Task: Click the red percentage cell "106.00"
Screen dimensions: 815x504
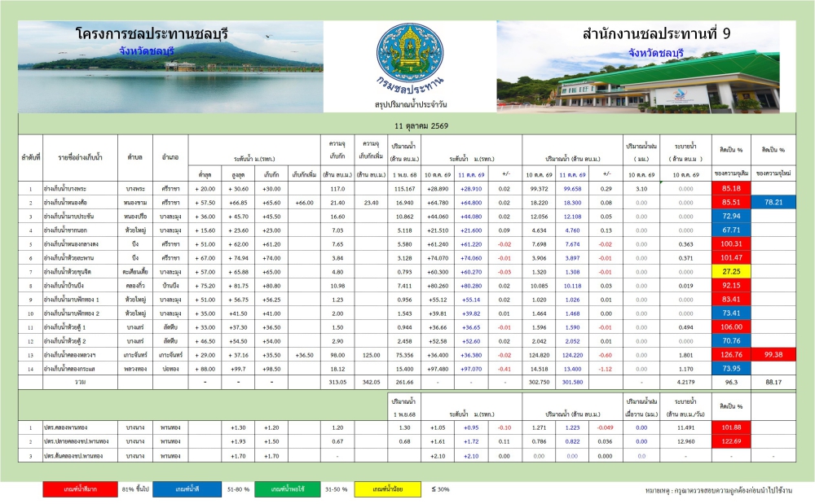Action: 731,327
